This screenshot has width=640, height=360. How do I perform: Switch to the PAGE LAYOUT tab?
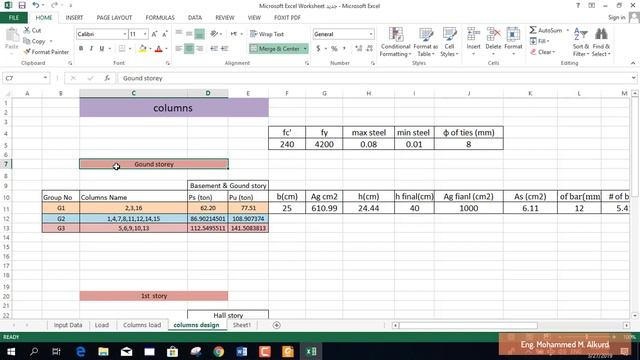(x=114, y=18)
